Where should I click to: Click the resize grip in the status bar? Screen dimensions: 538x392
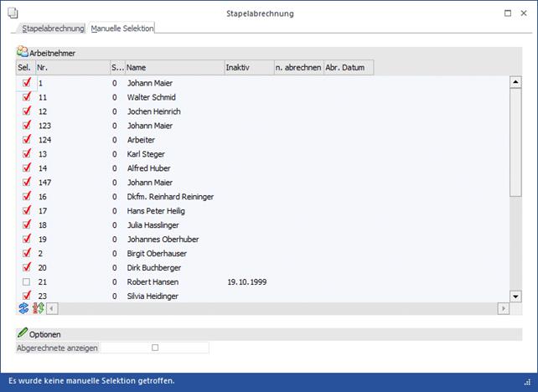[528, 381]
